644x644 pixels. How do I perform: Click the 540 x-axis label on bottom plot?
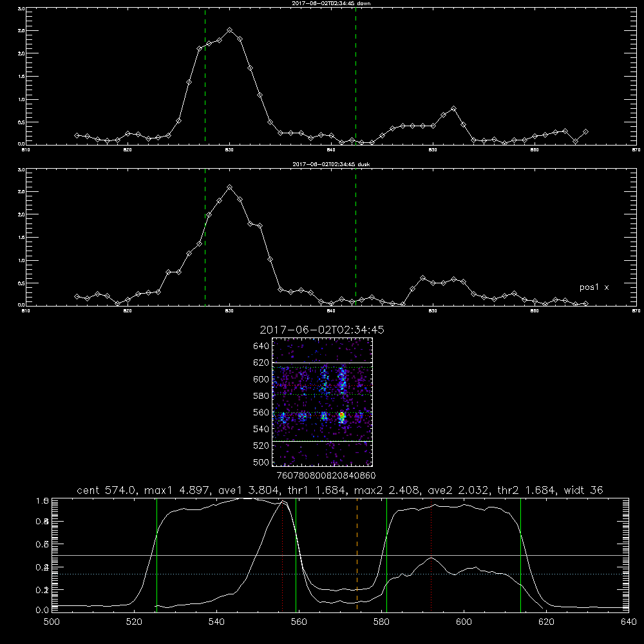[x=216, y=622]
